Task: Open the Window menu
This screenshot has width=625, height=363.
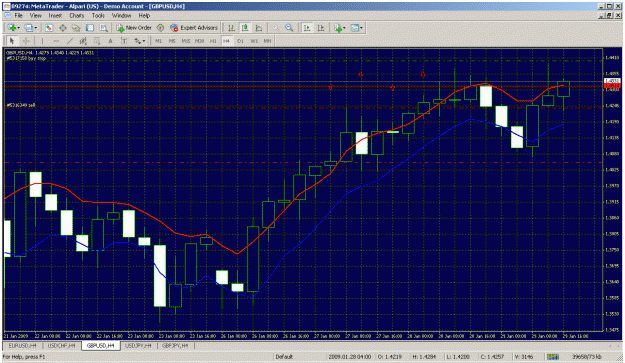Action: [121, 16]
